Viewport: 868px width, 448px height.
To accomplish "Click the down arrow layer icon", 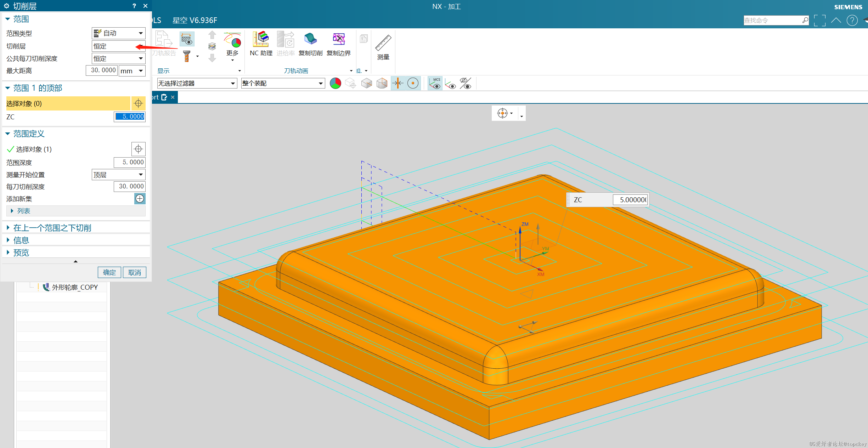I will click(212, 58).
